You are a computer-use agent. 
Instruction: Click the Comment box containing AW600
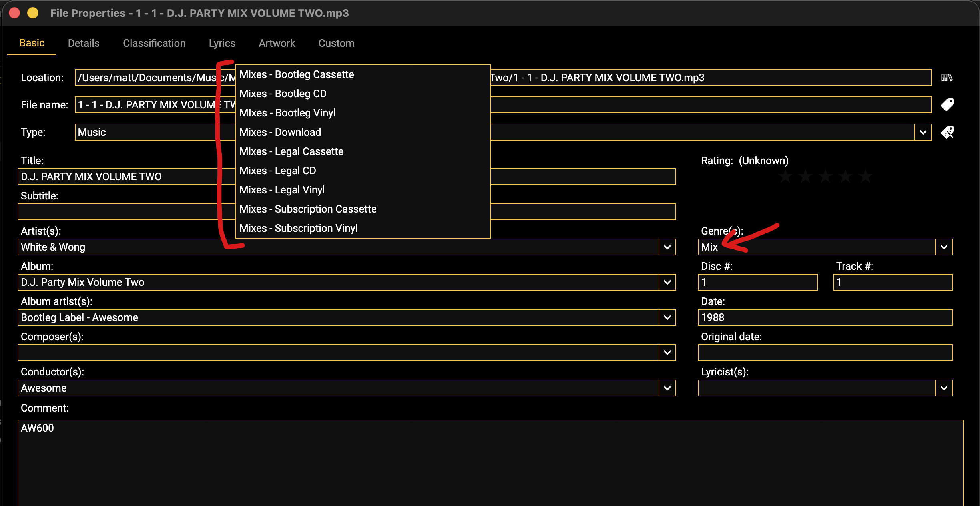coord(490,463)
